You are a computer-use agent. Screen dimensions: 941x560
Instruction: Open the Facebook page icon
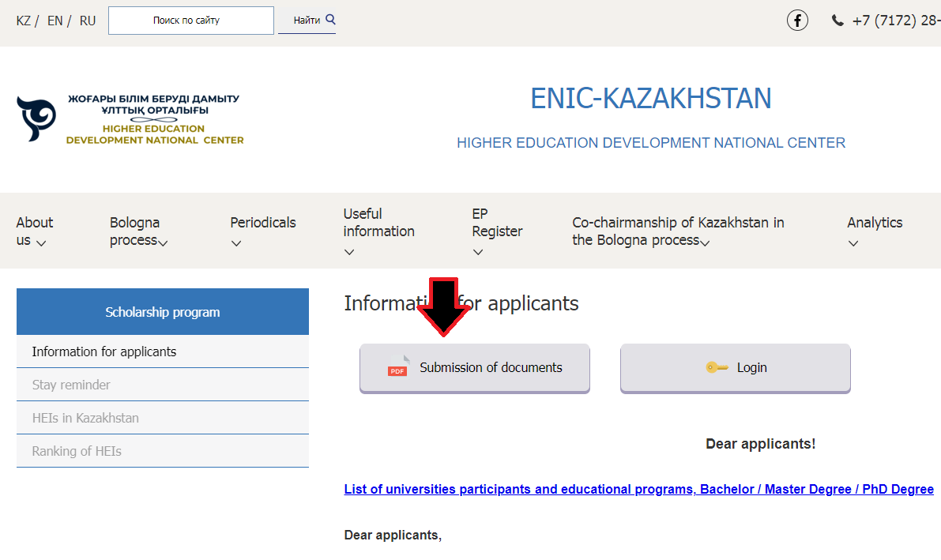[797, 21]
